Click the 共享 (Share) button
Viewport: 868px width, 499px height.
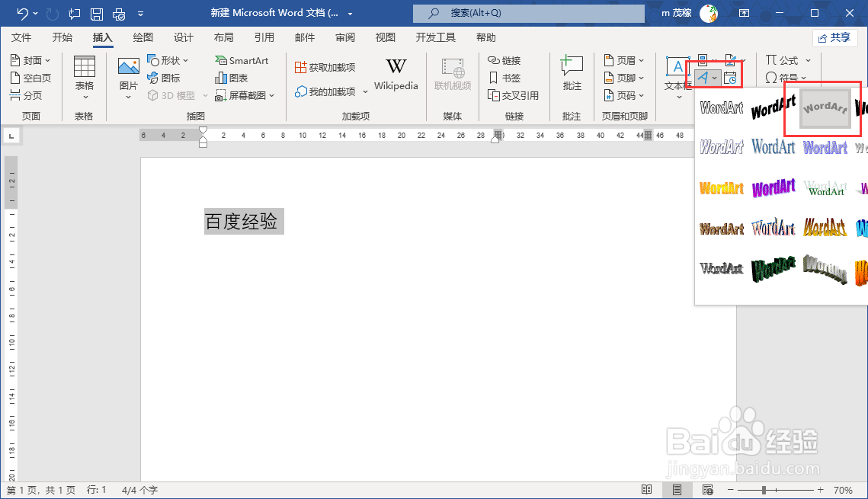[837, 37]
